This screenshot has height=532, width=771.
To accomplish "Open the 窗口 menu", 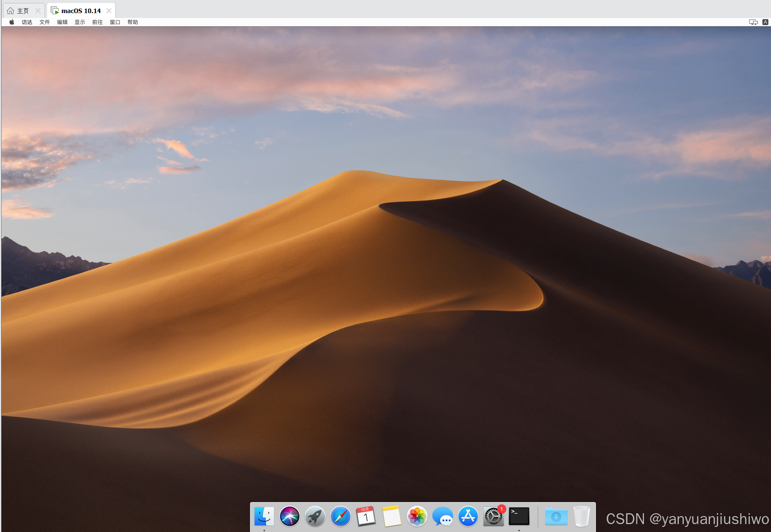I will pos(115,22).
